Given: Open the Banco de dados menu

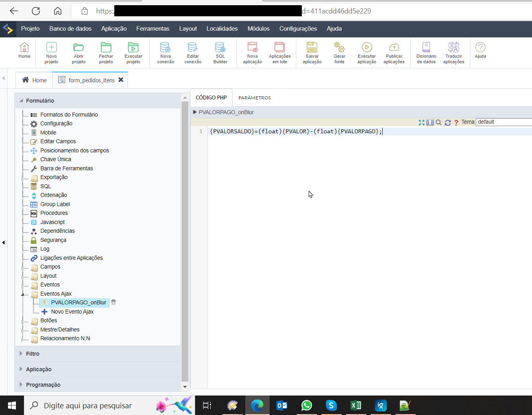Looking at the screenshot, I should click(x=70, y=29).
